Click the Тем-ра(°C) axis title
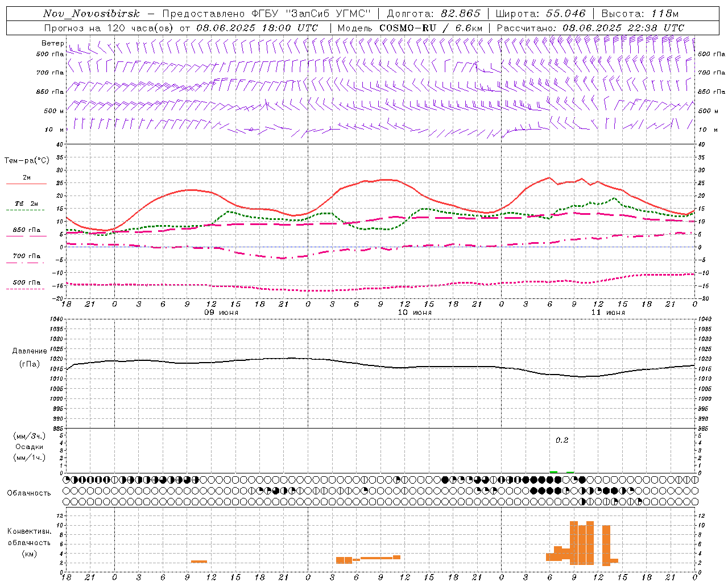Image resolution: width=728 pixels, height=582 pixels. [27, 161]
